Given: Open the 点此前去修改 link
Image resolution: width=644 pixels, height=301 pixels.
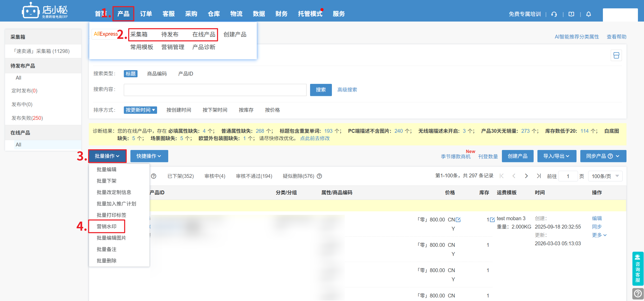Looking at the screenshot, I should (315, 138).
